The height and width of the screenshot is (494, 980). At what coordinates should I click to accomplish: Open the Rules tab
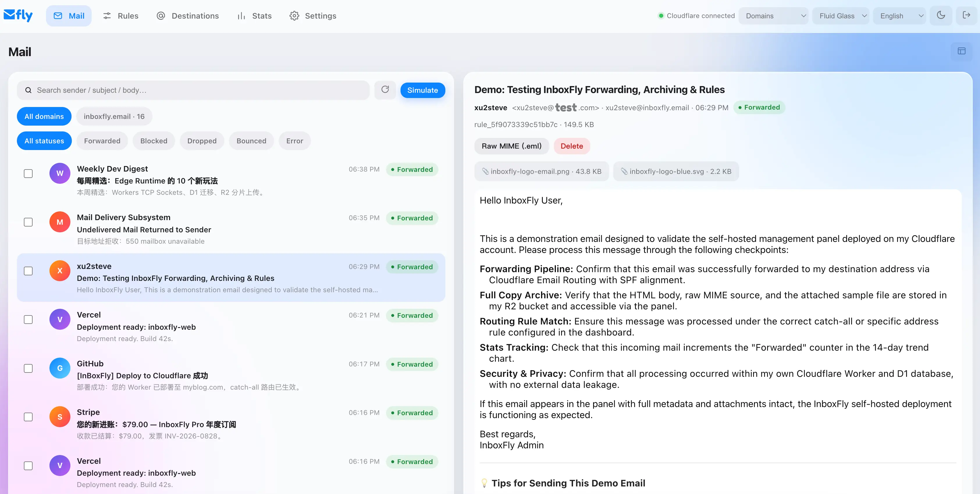[x=121, y=16]
